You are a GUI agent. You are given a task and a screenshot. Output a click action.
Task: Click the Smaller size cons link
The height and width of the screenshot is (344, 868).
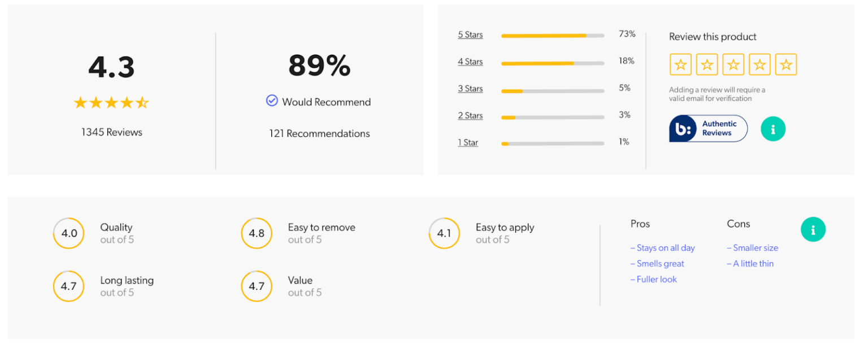[752, 247]
